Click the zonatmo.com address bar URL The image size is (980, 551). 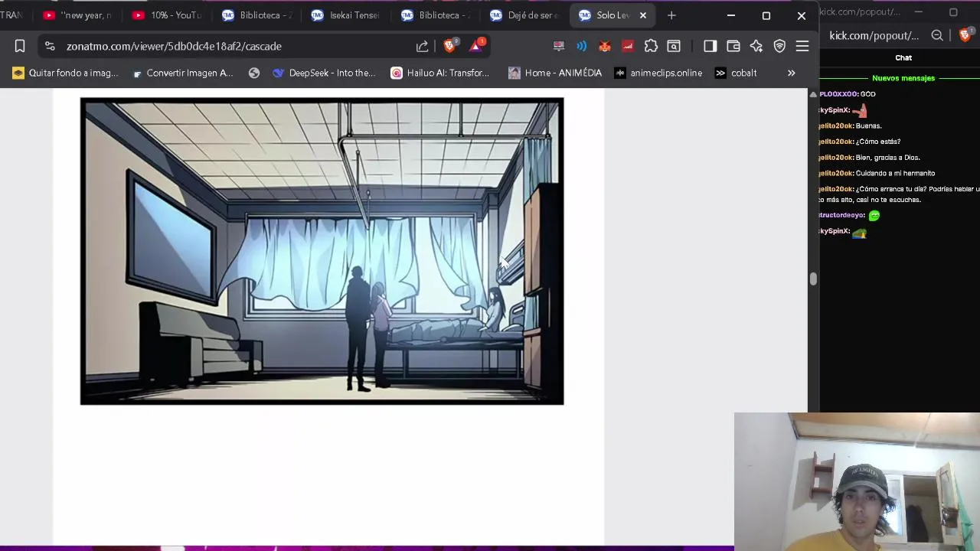(174, 47)
